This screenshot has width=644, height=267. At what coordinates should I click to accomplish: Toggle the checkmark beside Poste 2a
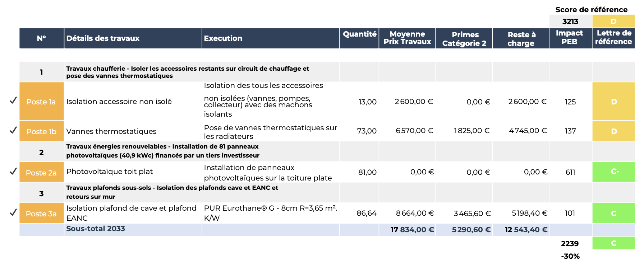pos(13,172)
